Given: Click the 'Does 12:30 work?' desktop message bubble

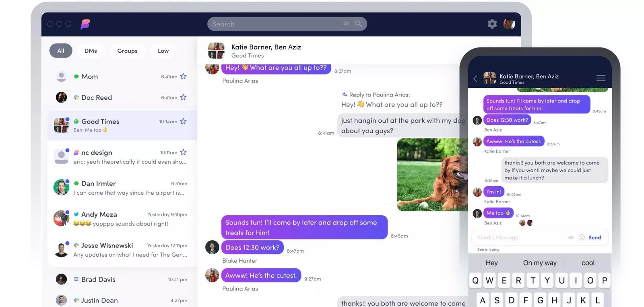Looking at the screenshot, I should [252, 247].
